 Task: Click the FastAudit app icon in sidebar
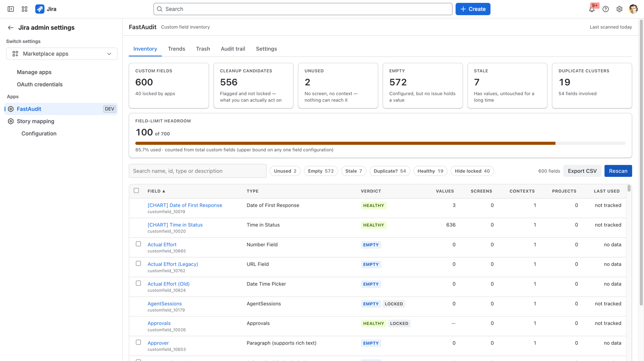(x=11, y=109)
